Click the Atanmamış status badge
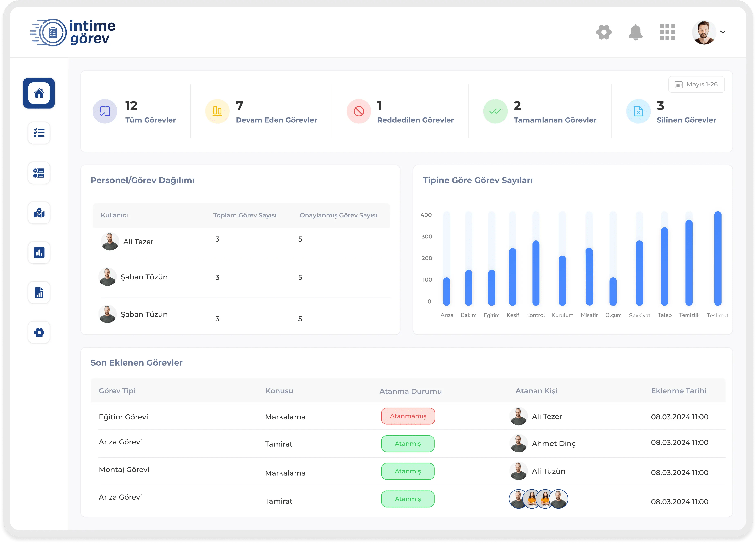756x543 pixels. coord(408,416)
